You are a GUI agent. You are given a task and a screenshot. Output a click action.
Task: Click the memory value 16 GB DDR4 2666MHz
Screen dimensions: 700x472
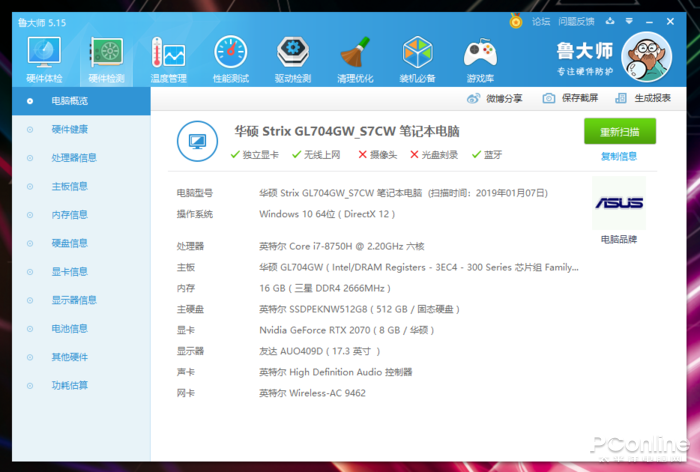point(325,288)
